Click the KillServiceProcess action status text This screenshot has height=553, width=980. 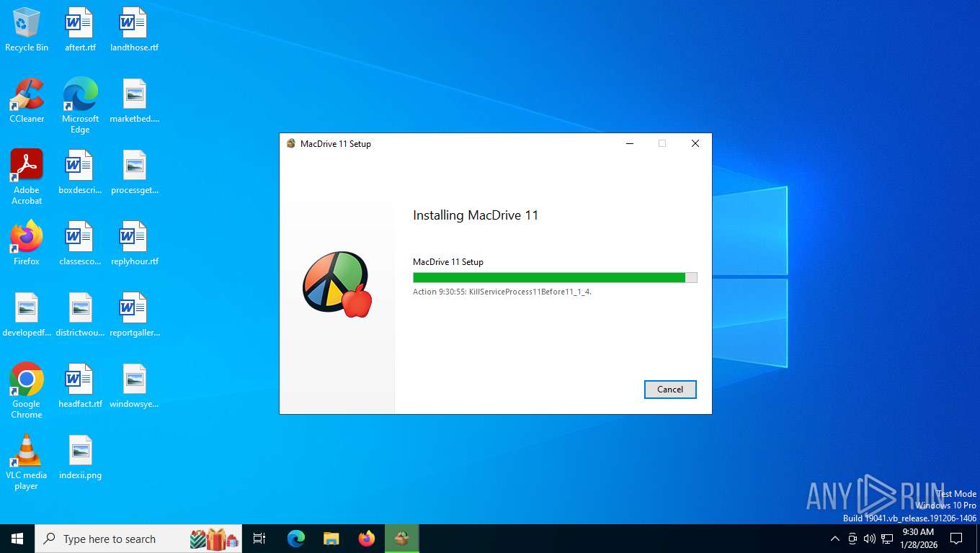click(x=502, y=292)
